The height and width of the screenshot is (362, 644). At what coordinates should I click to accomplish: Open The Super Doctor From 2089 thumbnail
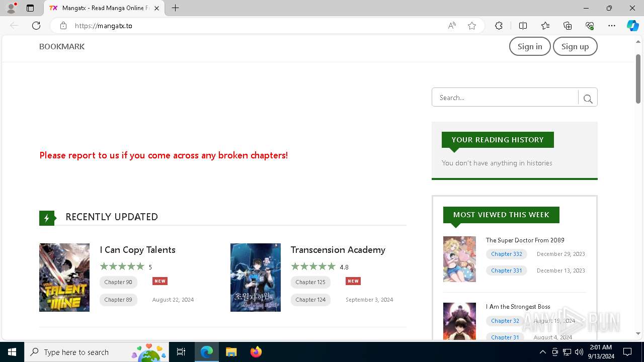(x=459, y=259)
